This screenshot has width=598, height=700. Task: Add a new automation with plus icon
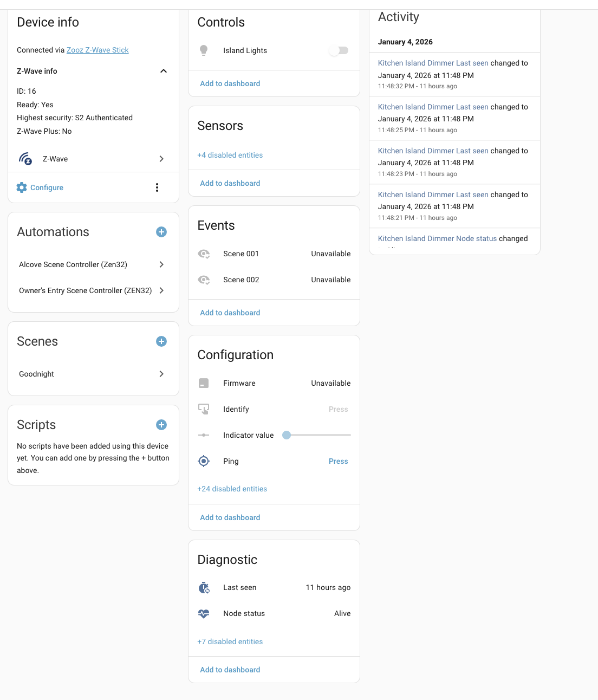coord(161,232)
